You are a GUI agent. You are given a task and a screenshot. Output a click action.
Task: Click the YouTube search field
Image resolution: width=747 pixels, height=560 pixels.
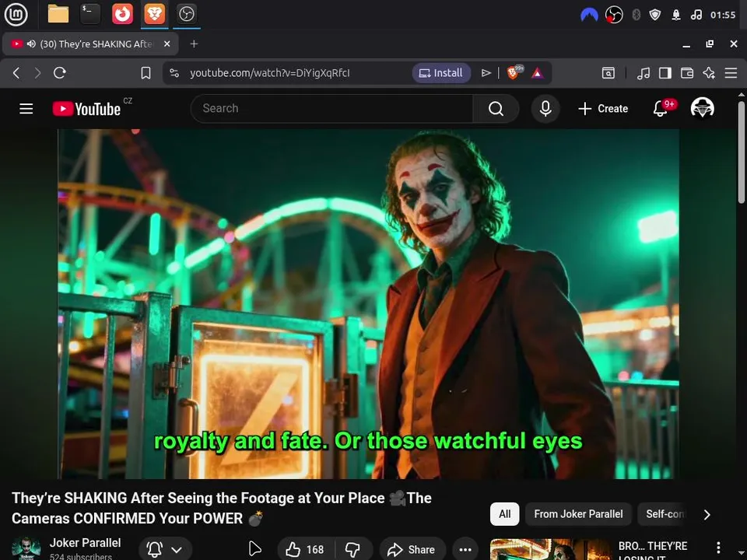[331, 109]
